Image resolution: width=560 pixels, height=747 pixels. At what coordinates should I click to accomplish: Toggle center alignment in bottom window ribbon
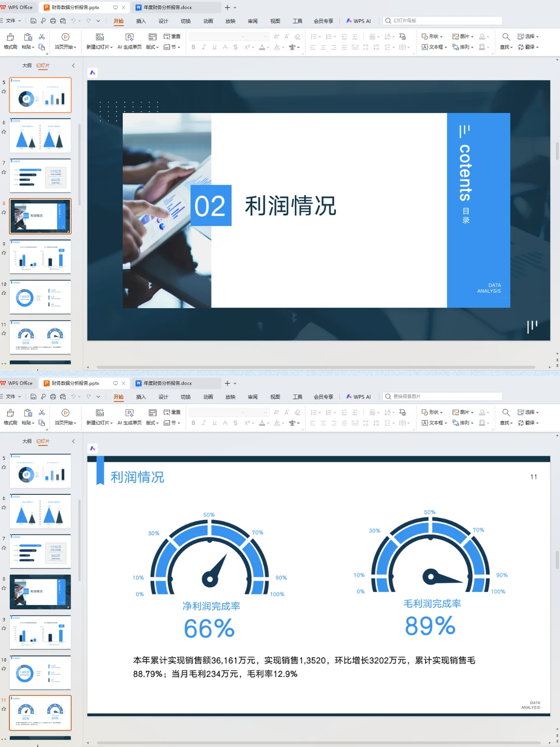(323, 423)
